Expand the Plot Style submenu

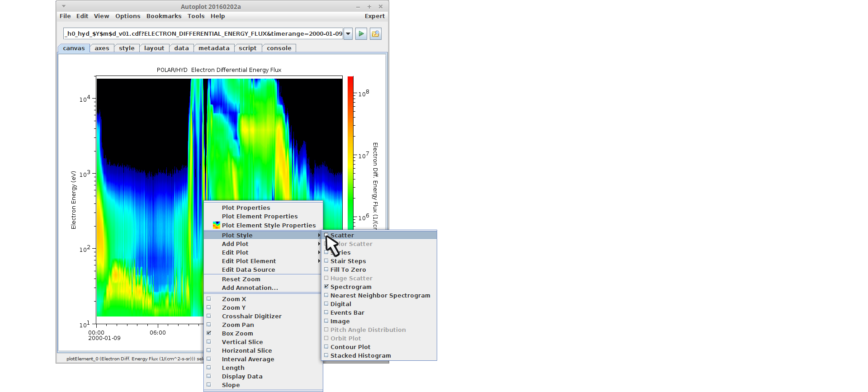point(263,235)
